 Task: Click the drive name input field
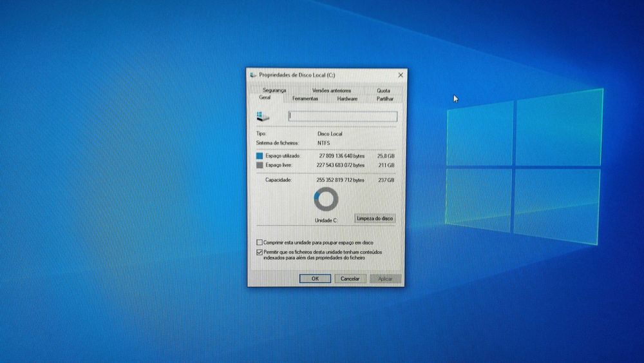343,116
